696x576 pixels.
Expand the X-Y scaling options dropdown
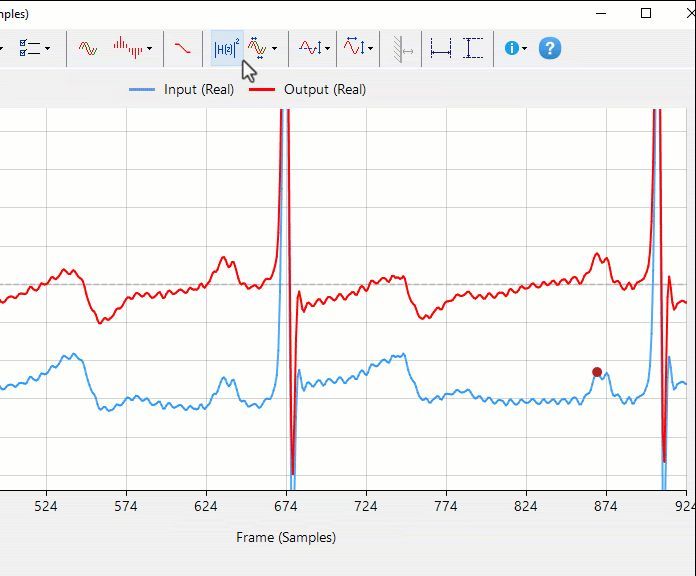[371, 48]
